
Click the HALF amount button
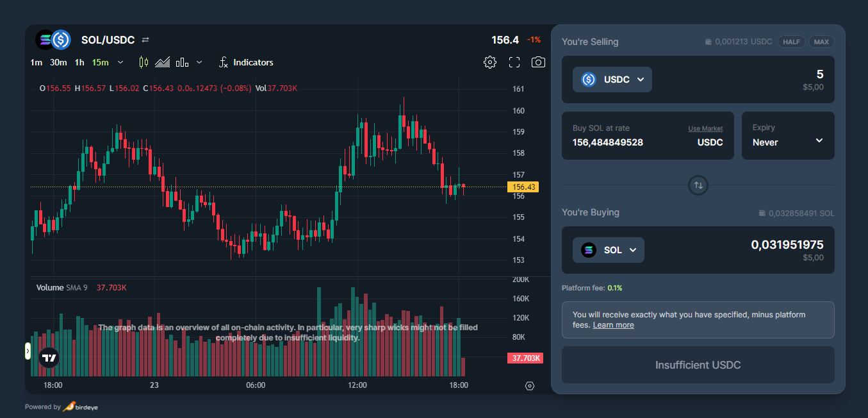coord(791,42)
